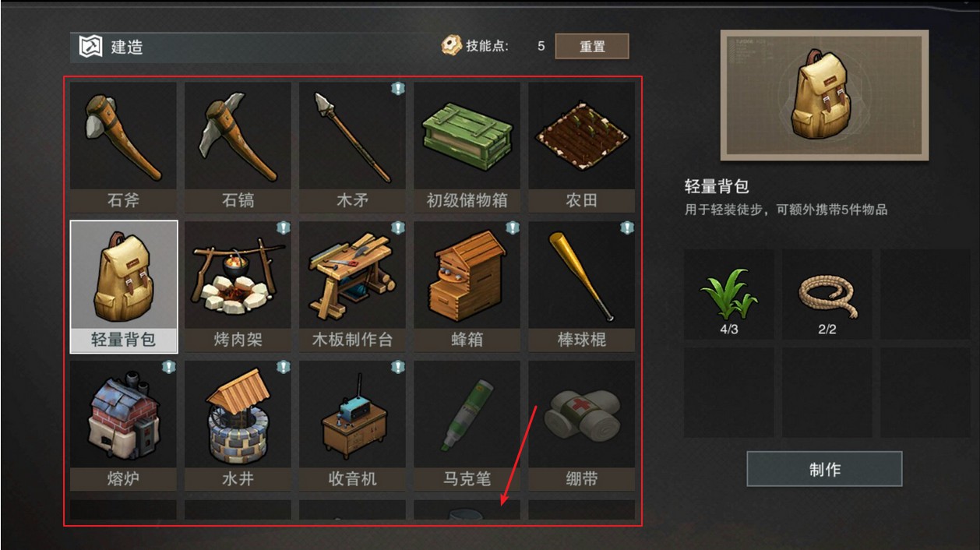980x550 pixels.
Task: Select the 蜂箱 beehive recipe
Action: pos(467,287)
